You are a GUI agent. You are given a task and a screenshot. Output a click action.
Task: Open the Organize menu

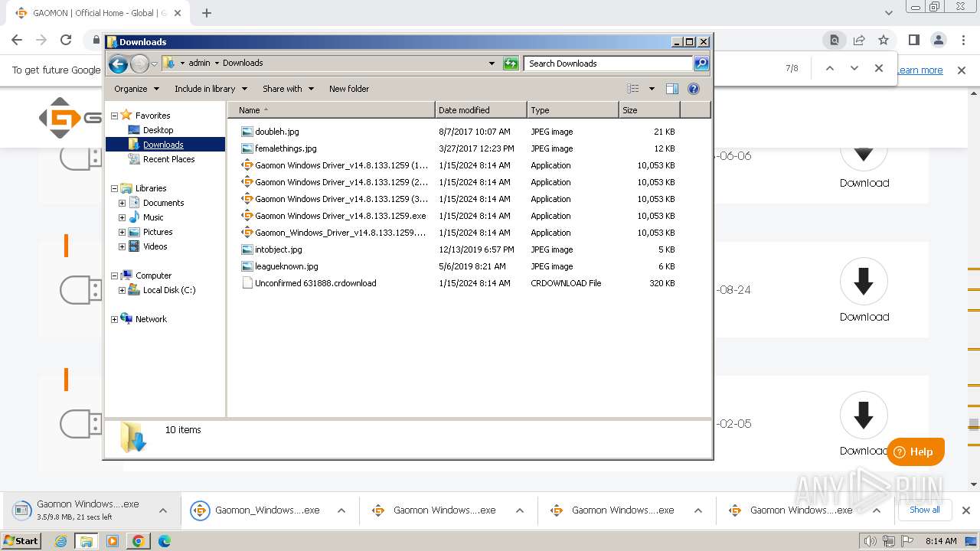tap(136, 89)
